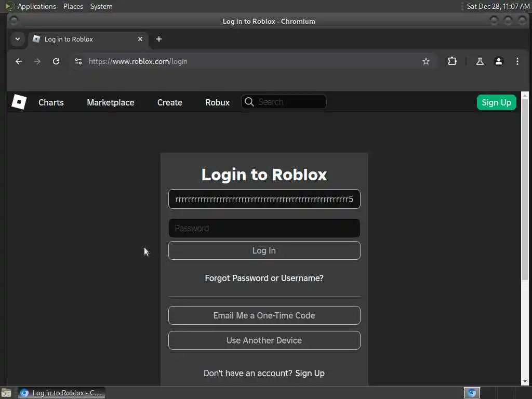Viewport: 532px width, 399px height.
Task: Click the scrollbar up arrow
Action: (525, 96)
